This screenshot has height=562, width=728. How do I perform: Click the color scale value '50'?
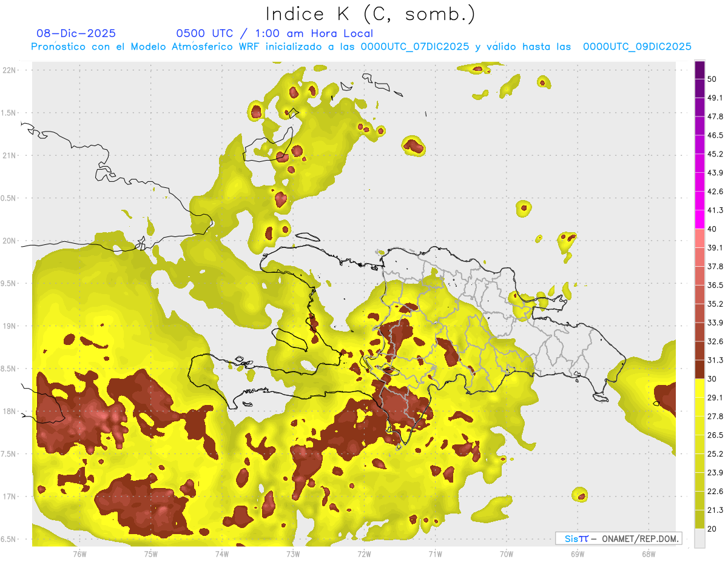pyautogui.click(x=712, y=79)
